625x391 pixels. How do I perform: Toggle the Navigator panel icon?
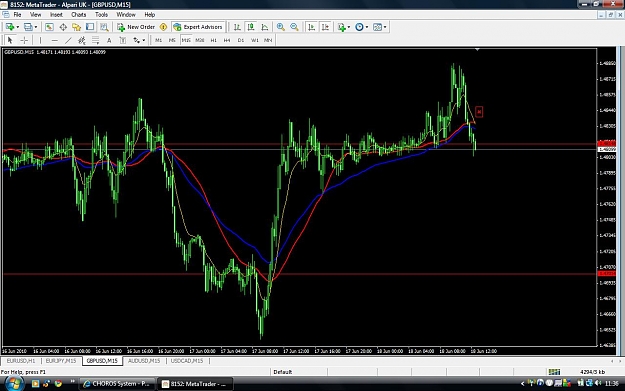click(x=77, y=27)
